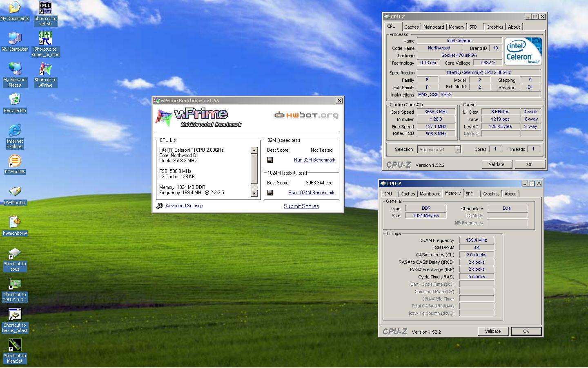588x368 pixels.
Task: Click the save icon beside 1024M Best Score
Action: [270, 193]
